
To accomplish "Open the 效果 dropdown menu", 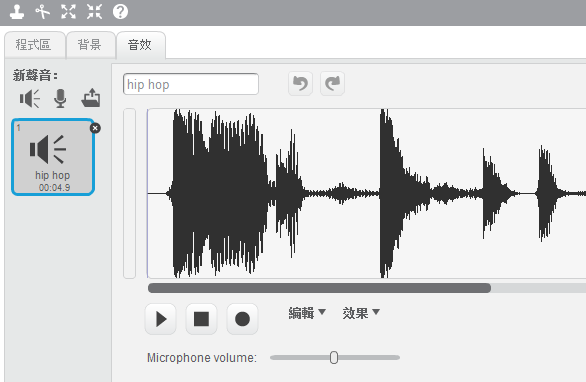I will (361, 313).
